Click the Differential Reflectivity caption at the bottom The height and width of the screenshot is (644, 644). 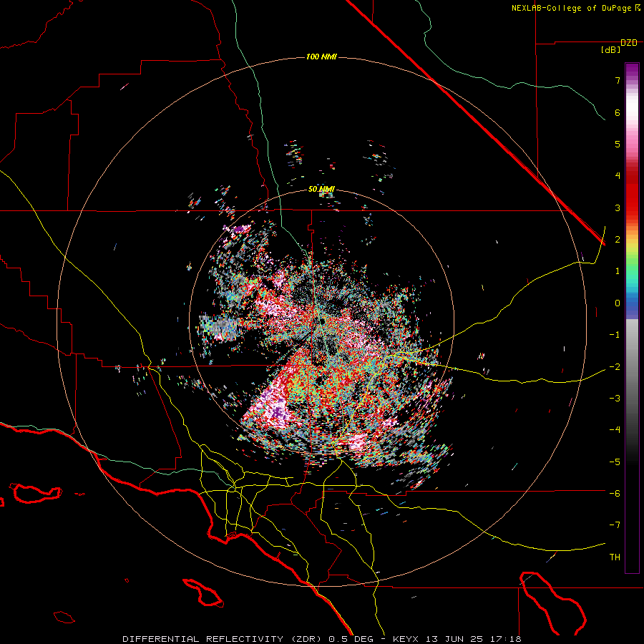[x=321, y=639]
